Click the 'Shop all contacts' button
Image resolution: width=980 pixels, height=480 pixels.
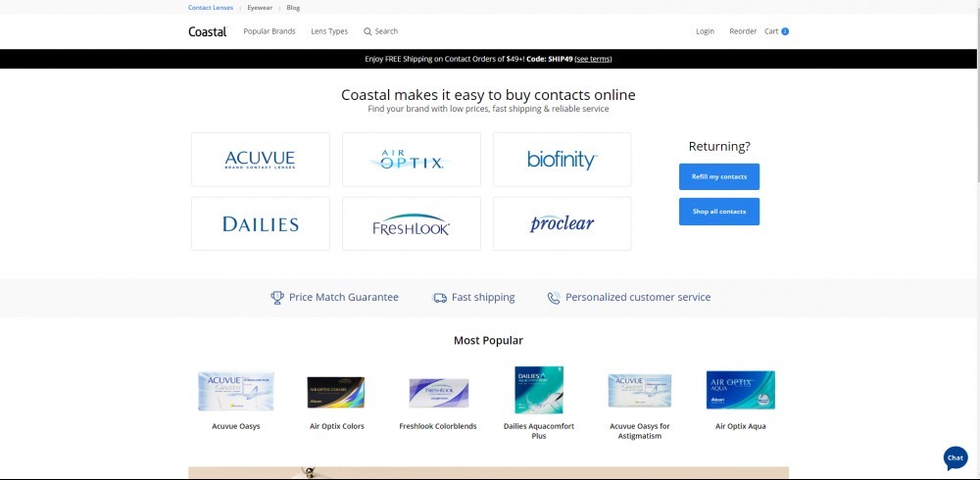[719, 212]
